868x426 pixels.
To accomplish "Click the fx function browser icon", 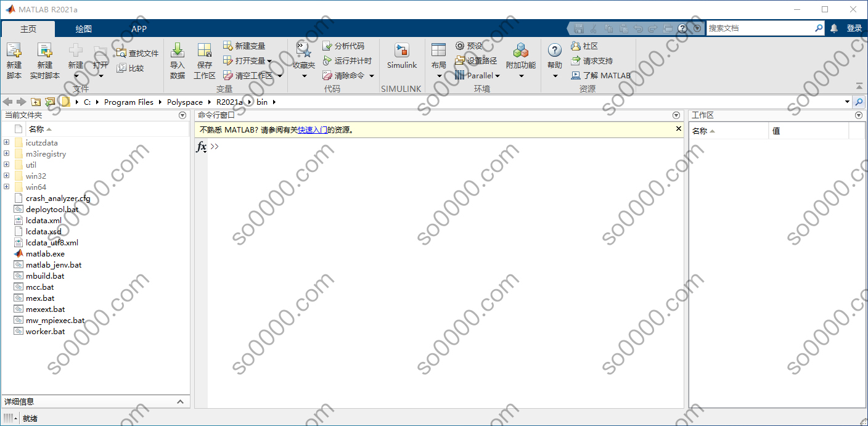I will pyautogui.click(x=202, y=147).
